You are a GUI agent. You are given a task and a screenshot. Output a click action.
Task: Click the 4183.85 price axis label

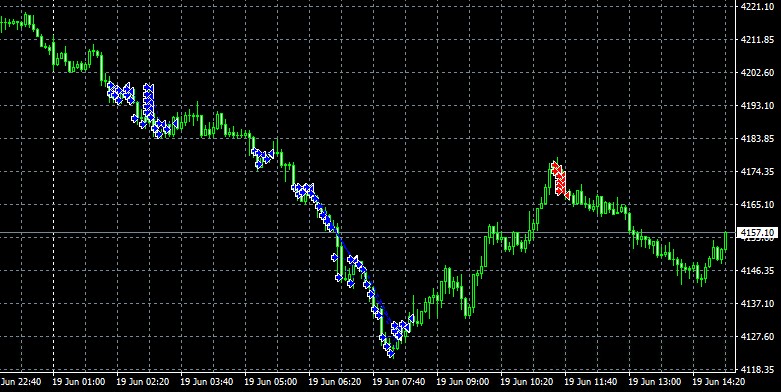click(757, 138)
